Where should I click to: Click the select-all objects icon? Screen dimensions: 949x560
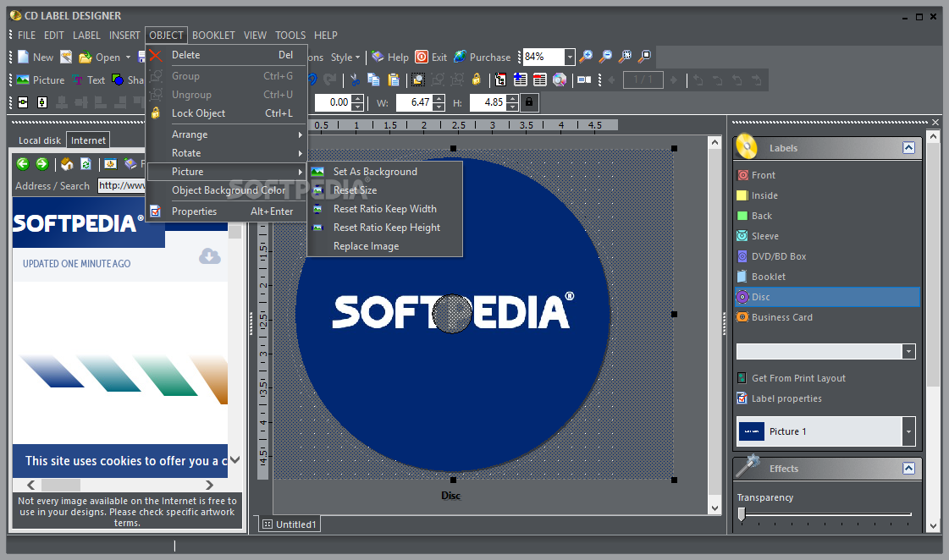[417, 80]
